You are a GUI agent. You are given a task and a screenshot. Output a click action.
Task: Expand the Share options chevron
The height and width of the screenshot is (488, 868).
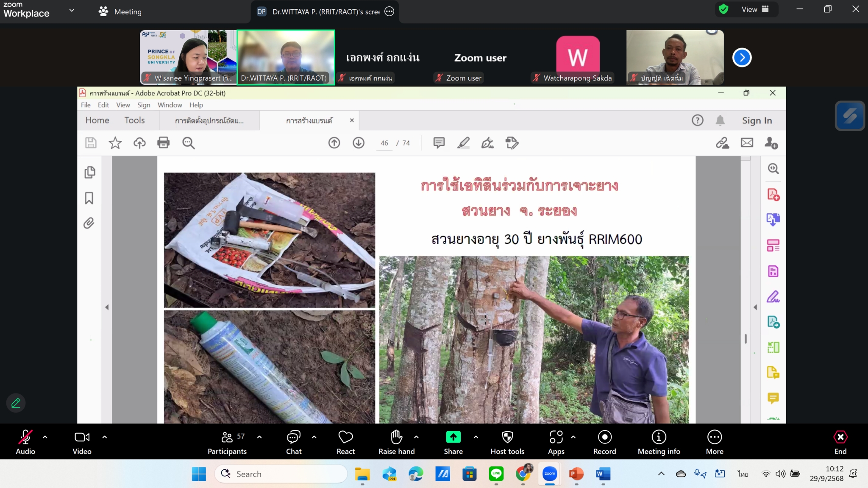[476, 437]
